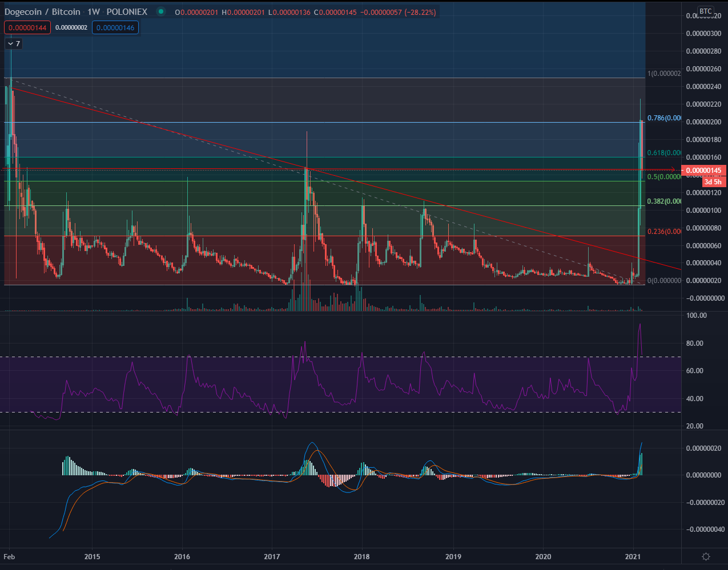The height and width of the screenshot is (570, 728).
Task: Click the spread value 0.00000002
Action: (71, 27)
